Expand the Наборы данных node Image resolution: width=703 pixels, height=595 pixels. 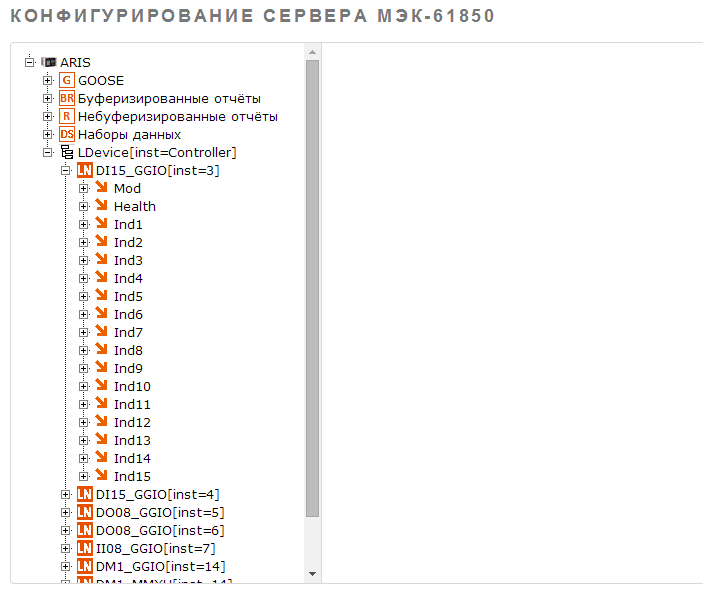48,134
